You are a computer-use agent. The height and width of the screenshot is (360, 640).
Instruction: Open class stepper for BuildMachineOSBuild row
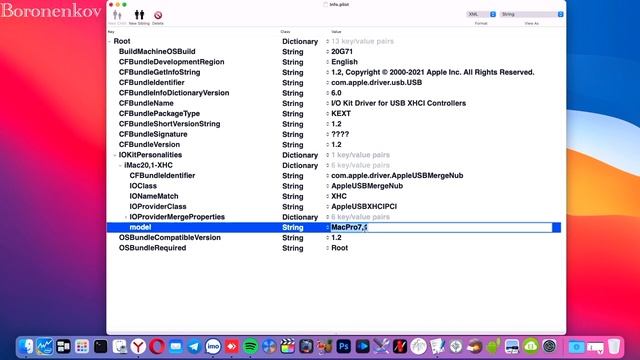tap(327, 52)
